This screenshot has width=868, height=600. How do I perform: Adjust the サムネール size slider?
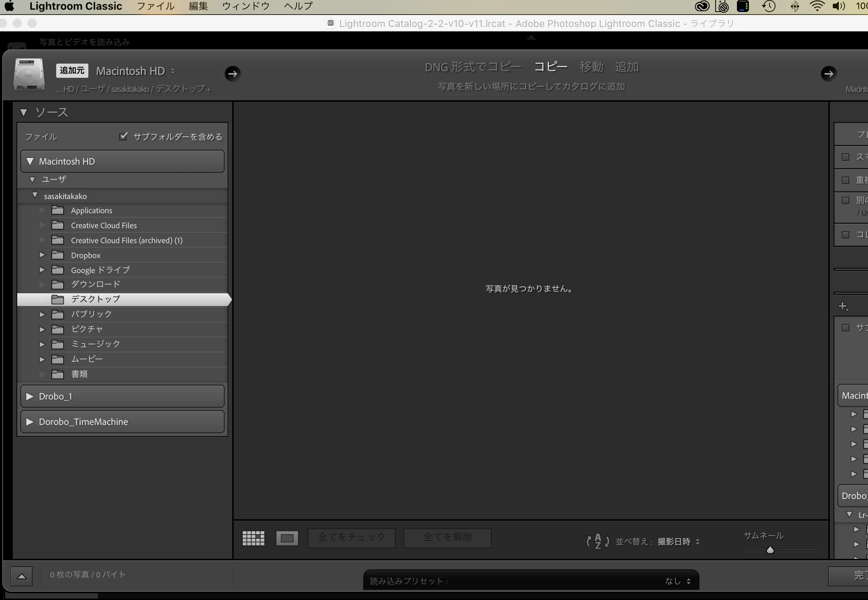[x=770, y=550]
